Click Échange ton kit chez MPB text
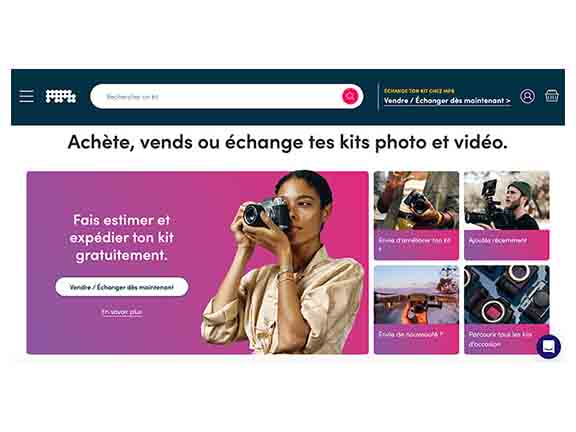The image size is (576, 432). pyautogui.click(x=419, y=90)
